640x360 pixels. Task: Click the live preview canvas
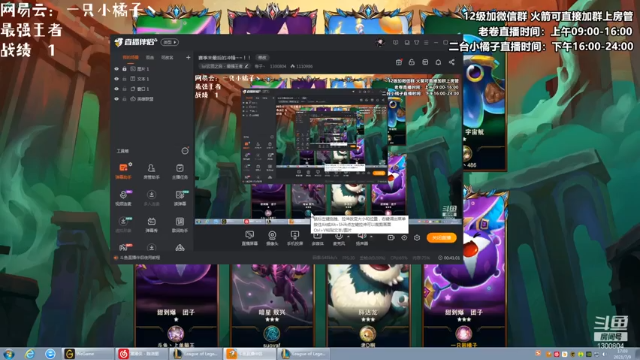coord(328,149)
